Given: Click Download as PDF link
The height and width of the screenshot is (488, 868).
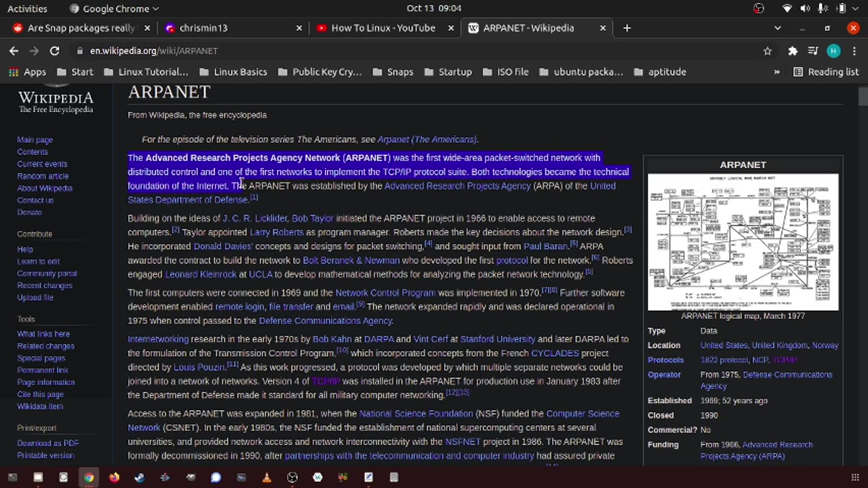Looking at the screenshot, I should coord(47,443).
